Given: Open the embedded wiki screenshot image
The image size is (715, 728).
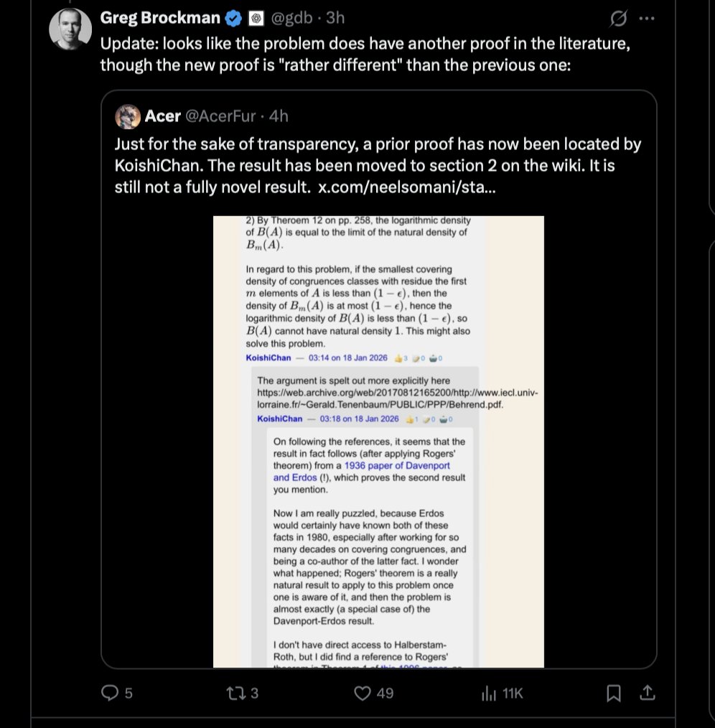Looking at the screenshot, I should [378, 442].
